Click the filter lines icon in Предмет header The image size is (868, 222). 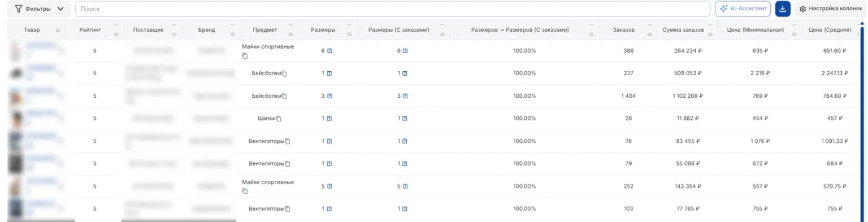click(x=292, y=34)
